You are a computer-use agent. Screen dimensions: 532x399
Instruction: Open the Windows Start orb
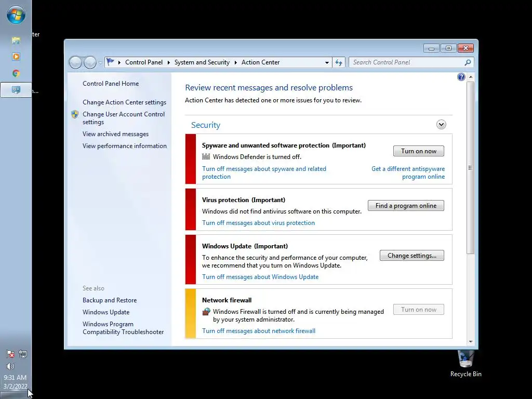(x=16, y=15)
